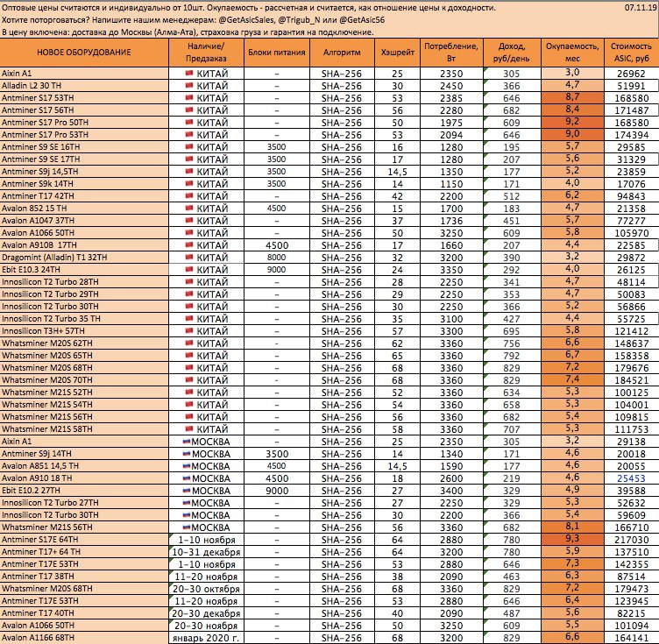Click the МОСКВА cell in Whatsminer M21S 56TH row

coord(206,527)
